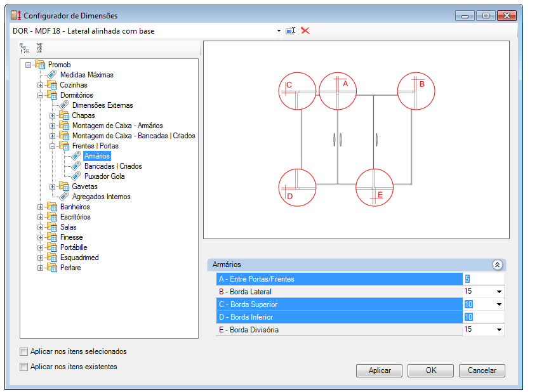Screen dimensions: 551x392
Task: Click the Aplicar button
Action: 379,370
